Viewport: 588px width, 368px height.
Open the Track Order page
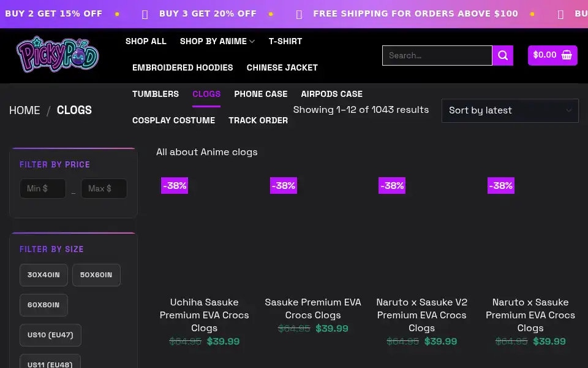258,121
